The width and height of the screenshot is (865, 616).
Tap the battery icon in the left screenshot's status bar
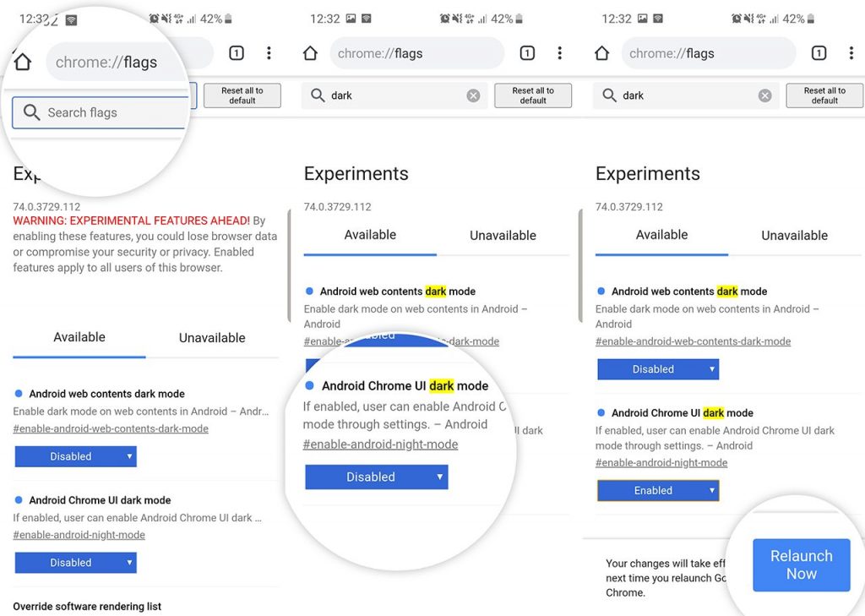pos(228,19)
